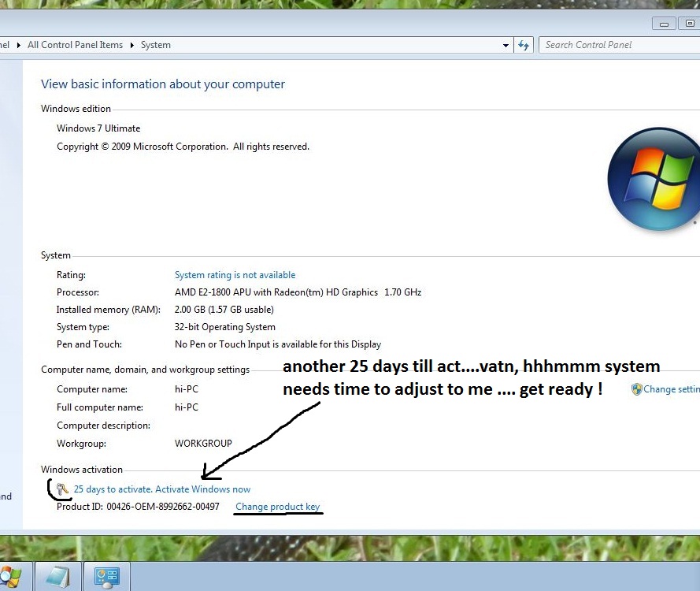Open the notepad taskbar icon
Image resolution: width=700 pixels, height=591 pixels.
point(58,577)
